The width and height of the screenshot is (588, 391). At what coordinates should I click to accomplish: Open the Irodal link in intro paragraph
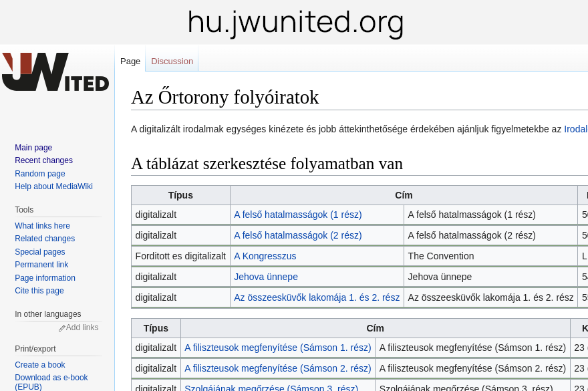coord(575,129)
